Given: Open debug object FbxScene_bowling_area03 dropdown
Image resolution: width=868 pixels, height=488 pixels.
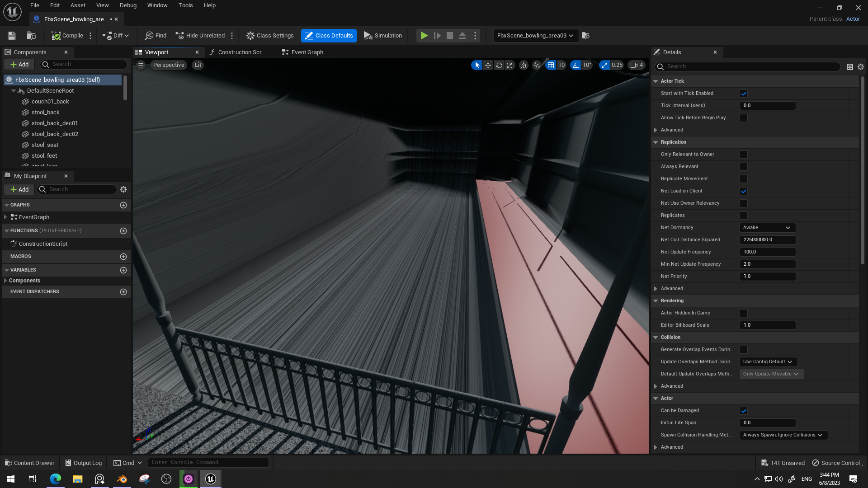Looking at the screenshot, I should coord(536,36).
